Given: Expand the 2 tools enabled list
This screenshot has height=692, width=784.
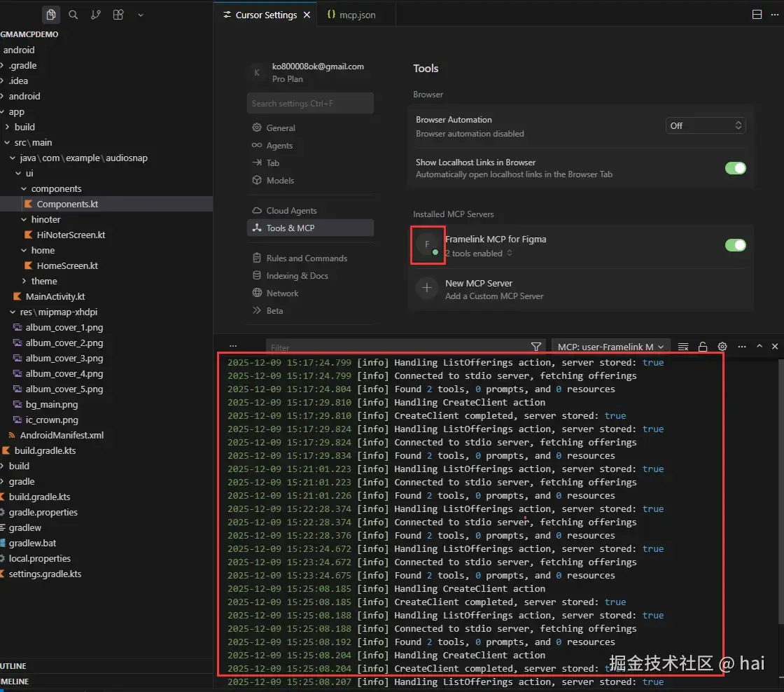Looking at the screenshot, I should [x=478, y=253].
